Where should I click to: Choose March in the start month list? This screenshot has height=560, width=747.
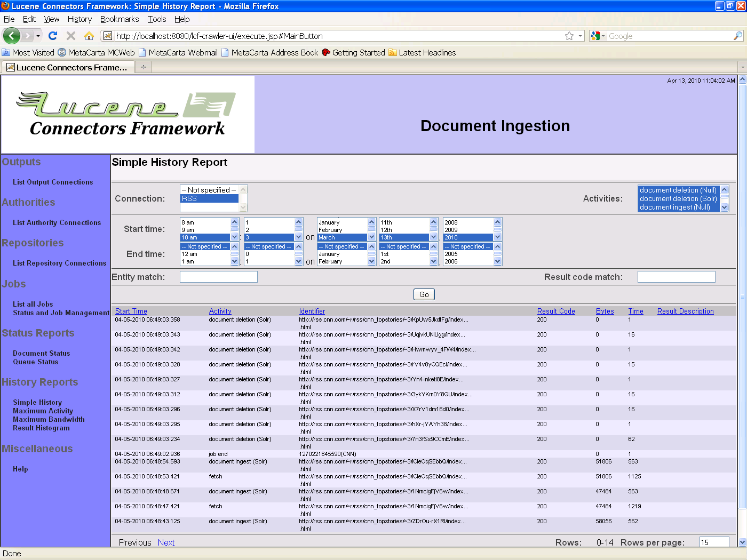341,237
